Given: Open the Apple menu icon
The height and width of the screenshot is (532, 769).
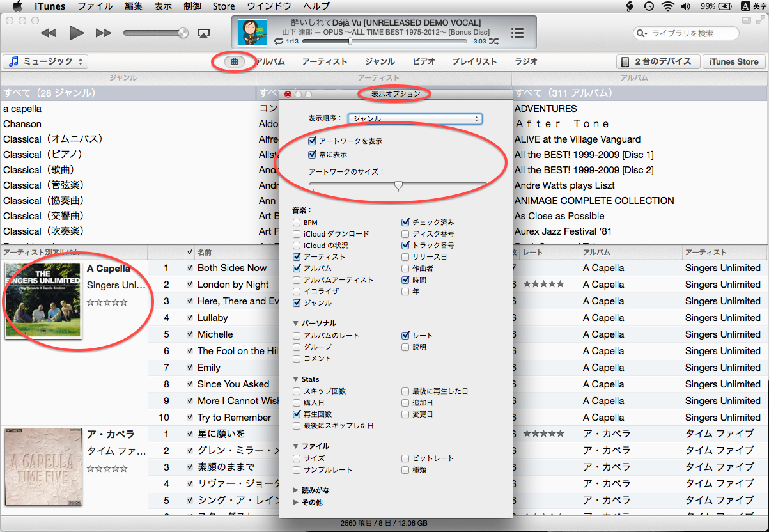Looking at the screenshot, I should (17, 6).
